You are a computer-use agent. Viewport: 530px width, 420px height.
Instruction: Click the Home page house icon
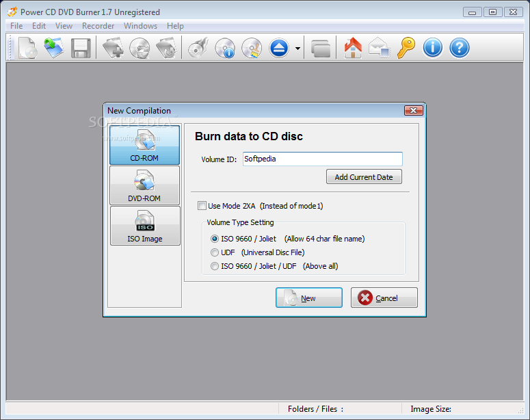[x=353, y=48]
